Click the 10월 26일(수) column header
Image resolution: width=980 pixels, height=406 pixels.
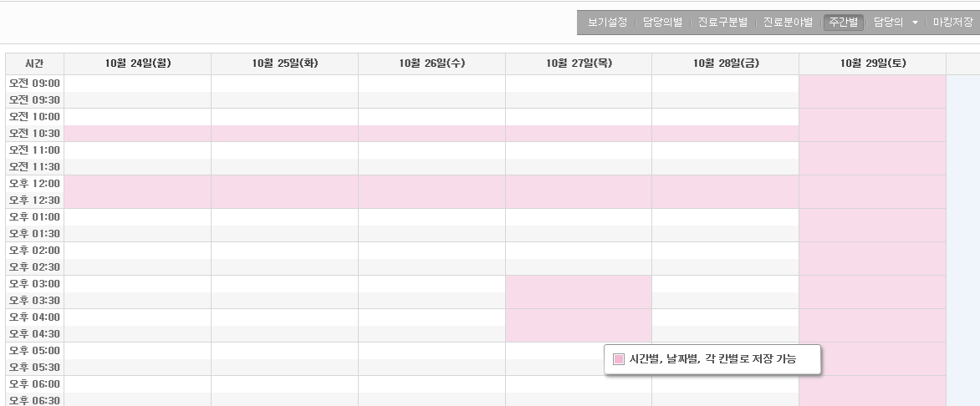tap(431, 63)
